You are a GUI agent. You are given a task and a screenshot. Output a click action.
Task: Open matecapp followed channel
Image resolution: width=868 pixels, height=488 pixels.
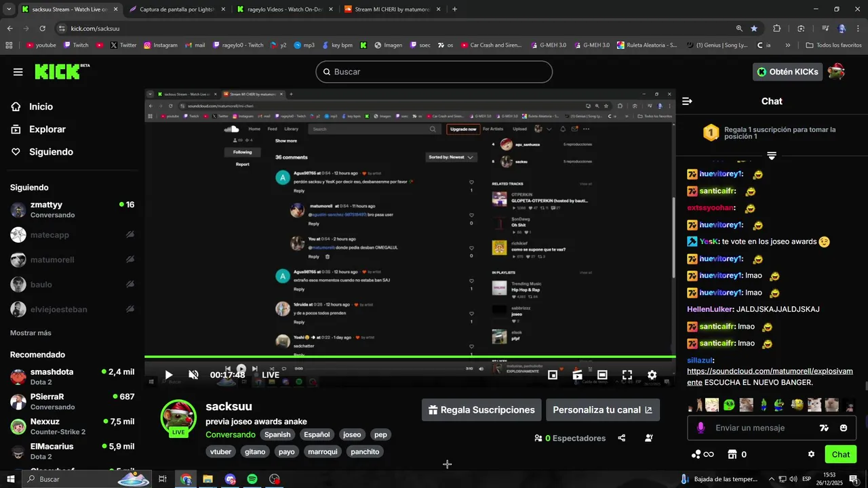(72, 235)
